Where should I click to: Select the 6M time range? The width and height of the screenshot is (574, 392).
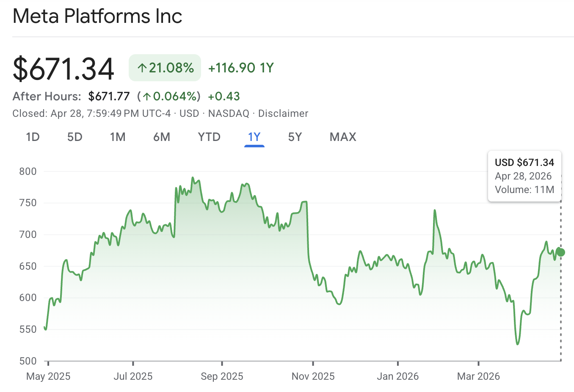[162, 137]
